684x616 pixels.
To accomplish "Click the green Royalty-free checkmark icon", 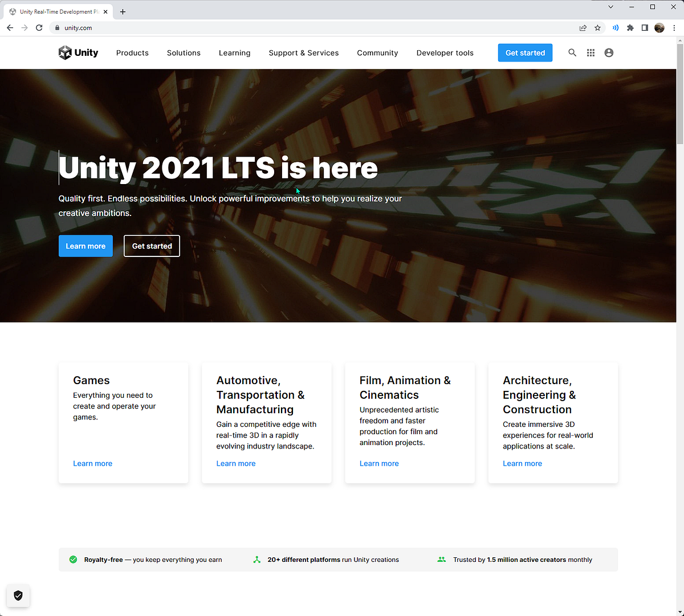I will [73, 560].
